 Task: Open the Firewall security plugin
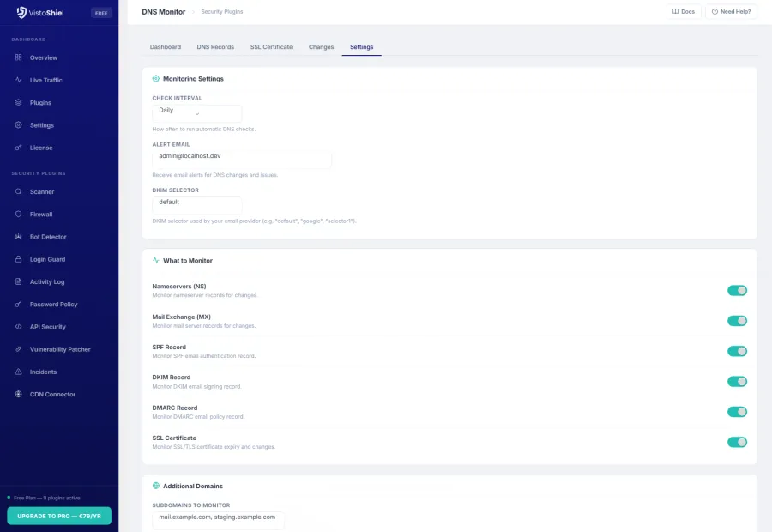(19, 214)
